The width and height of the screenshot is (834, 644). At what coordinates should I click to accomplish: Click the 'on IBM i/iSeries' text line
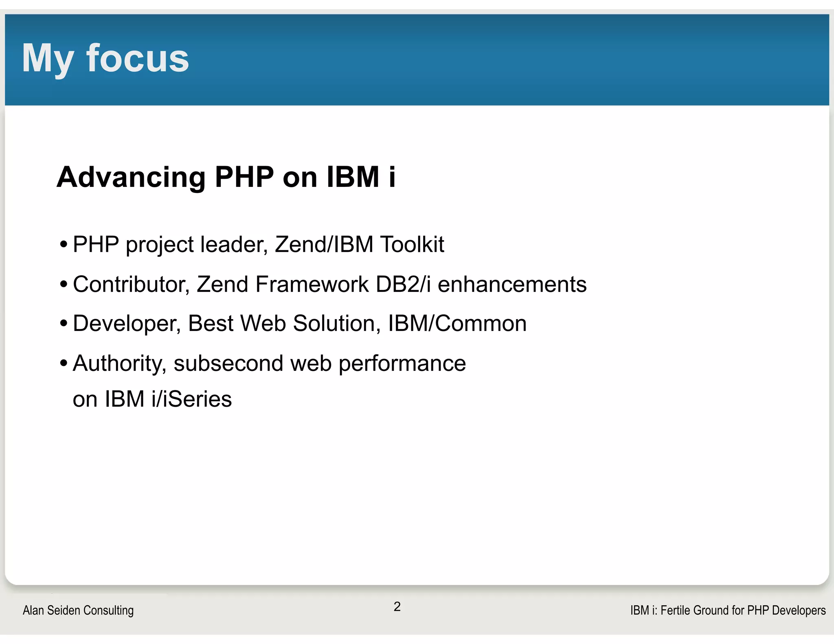[152, 399]
